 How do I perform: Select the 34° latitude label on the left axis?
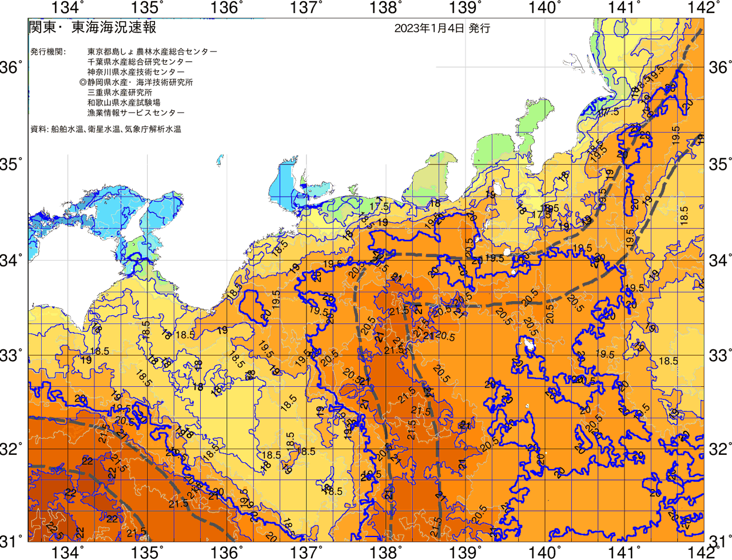tap(12, 261)
